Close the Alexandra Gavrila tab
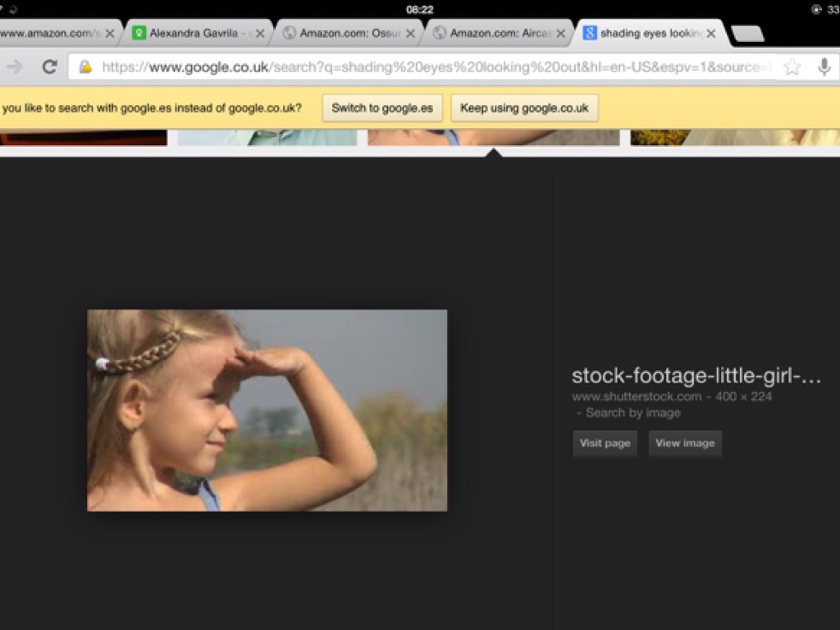This screenshot has height=630, width=840. pyautogui.click(x=260, y=34)
